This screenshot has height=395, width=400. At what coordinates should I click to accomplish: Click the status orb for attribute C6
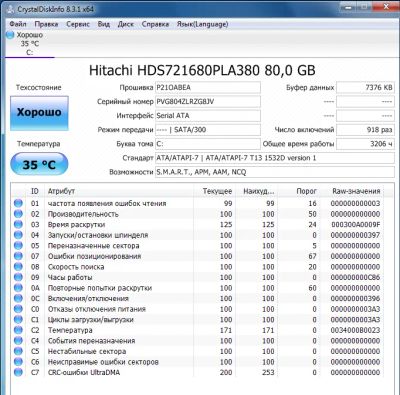coord(18,362)
